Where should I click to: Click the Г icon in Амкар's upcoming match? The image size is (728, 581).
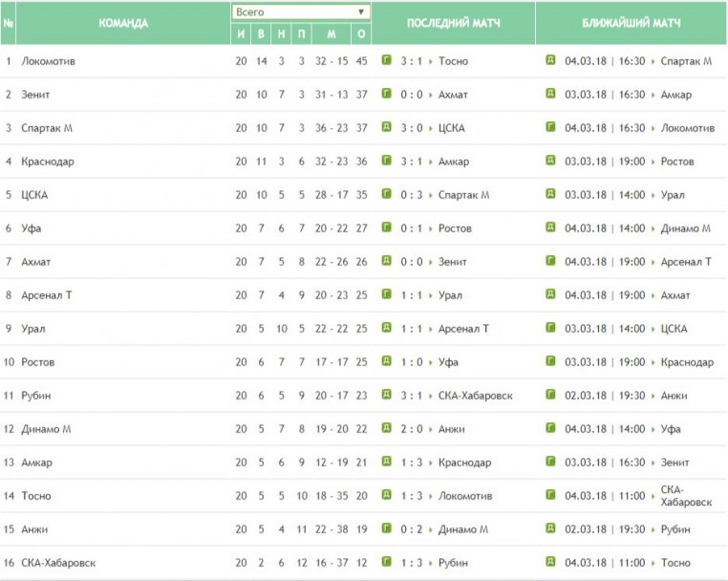tap(550, 462)
